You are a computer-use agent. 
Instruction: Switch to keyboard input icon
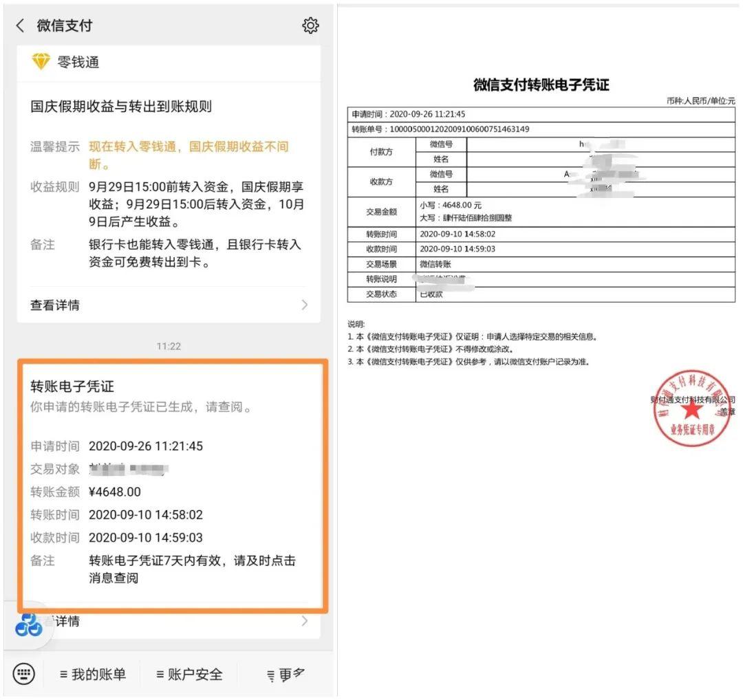pyautogui.click(x=23, y=673)
